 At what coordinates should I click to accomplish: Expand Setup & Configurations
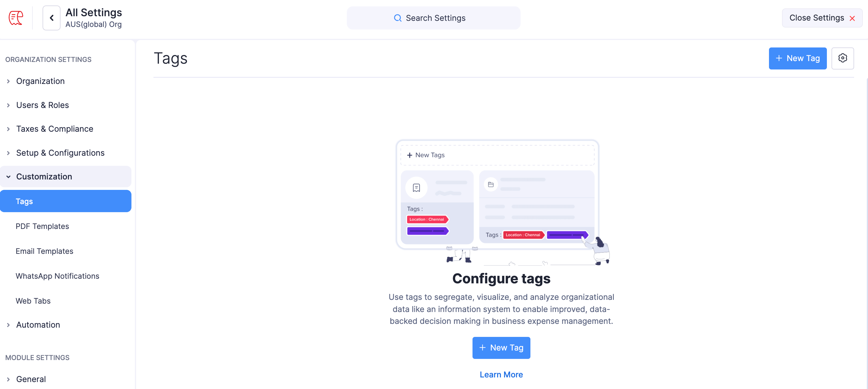click(x=60, y=153)
